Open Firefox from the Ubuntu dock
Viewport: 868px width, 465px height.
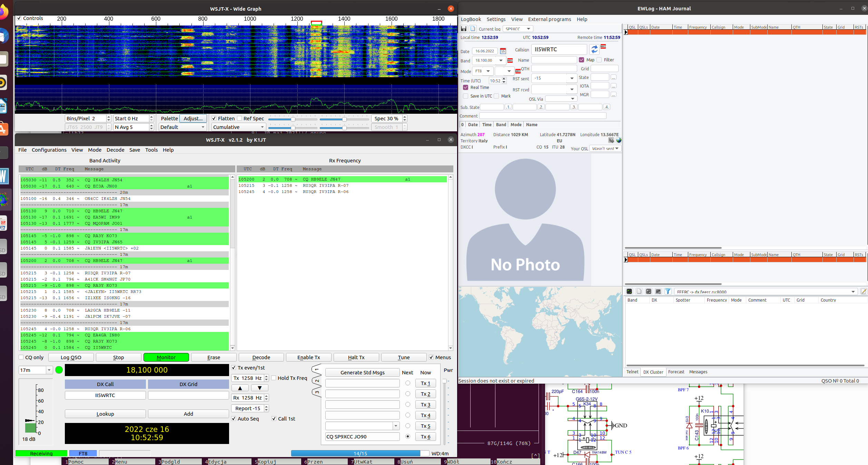3,12
